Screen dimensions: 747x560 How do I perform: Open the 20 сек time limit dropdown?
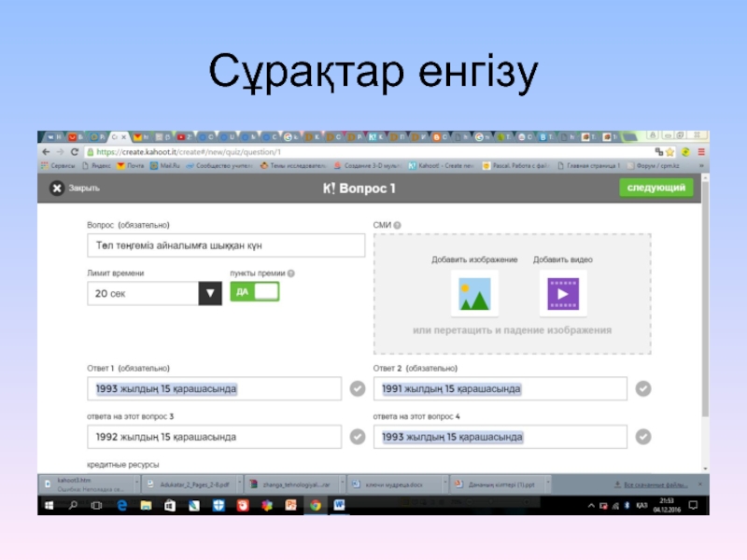(210, 293)
